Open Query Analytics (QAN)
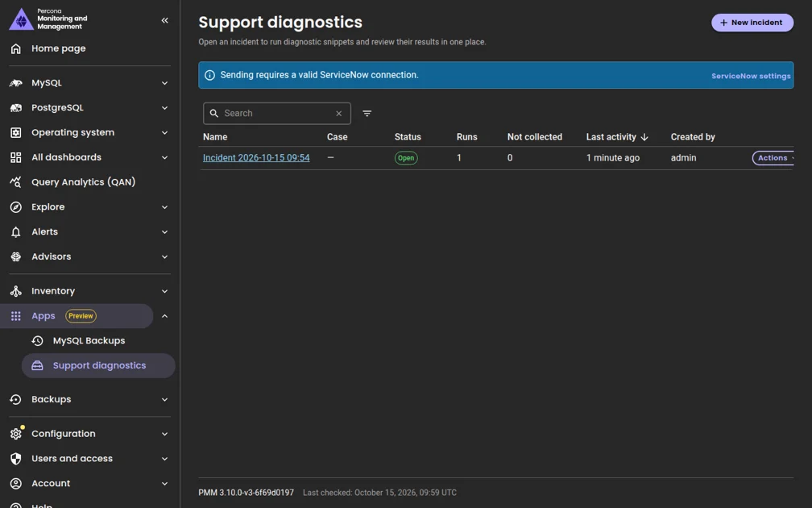 [84, 182]
